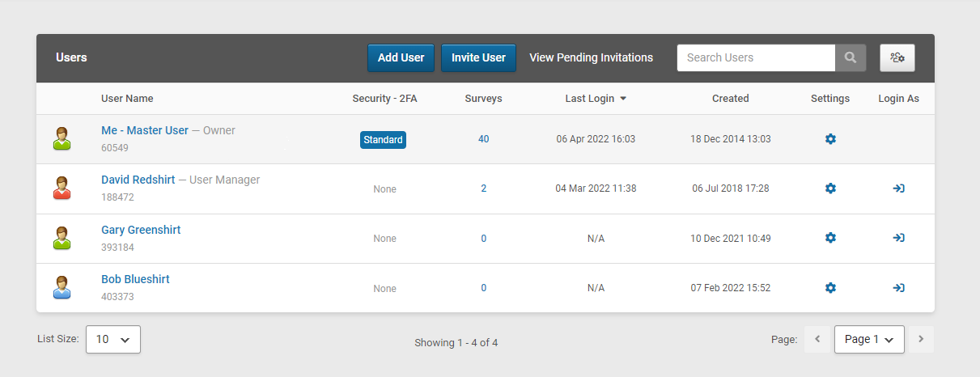980x377 pixels.
Task: Open David Redshirt user link
Action: coord(138,180)
